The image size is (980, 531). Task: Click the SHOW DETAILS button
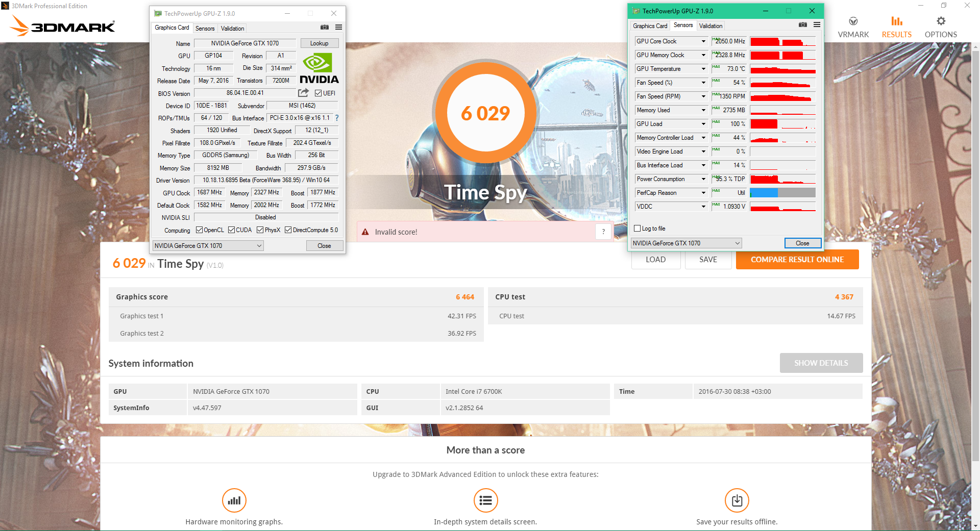[x=821, y=363]
